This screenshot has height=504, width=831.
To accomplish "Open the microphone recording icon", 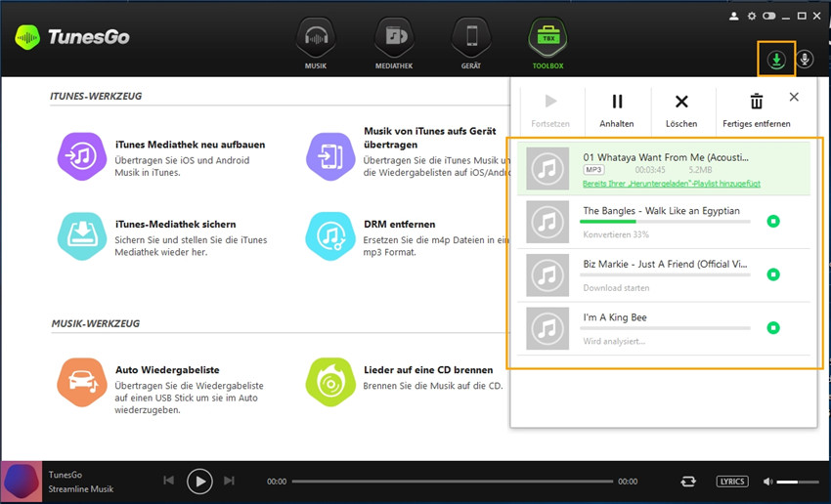I will [x=805, y=60].
